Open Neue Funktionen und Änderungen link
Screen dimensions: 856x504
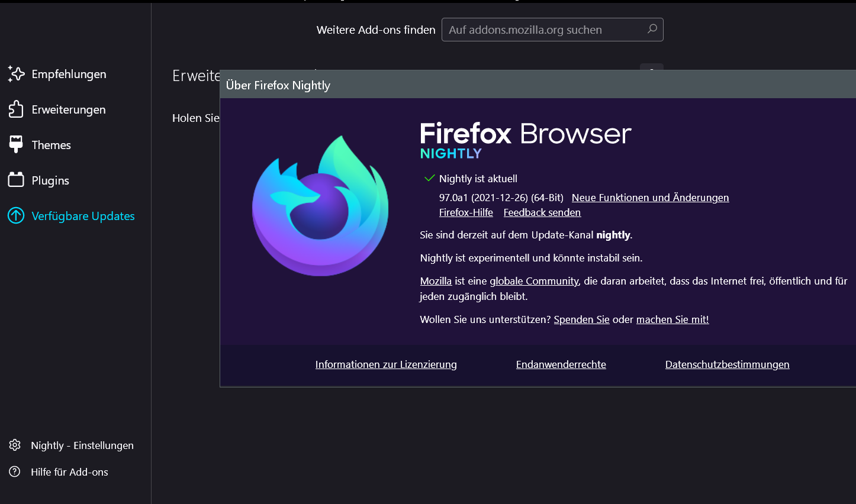tap(650, 198)
